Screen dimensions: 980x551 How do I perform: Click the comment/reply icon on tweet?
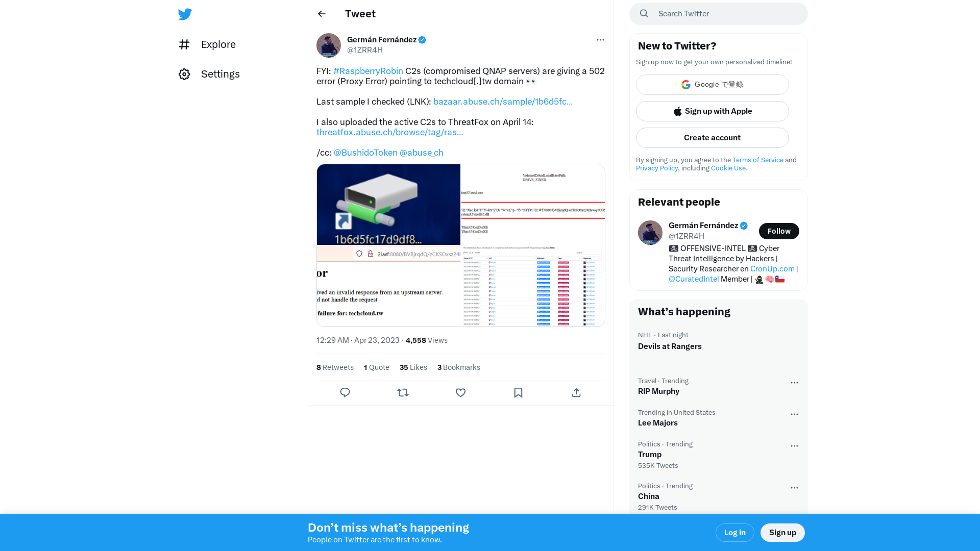pyautogui.click(x=345, y=392)
